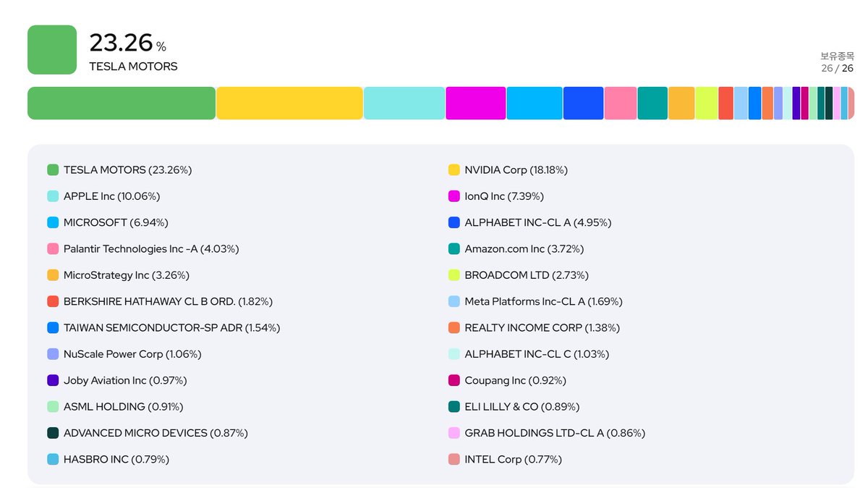Click the green legend square next to TESLA MOTORS
This screenshot has height=488, width=868.
53,170
